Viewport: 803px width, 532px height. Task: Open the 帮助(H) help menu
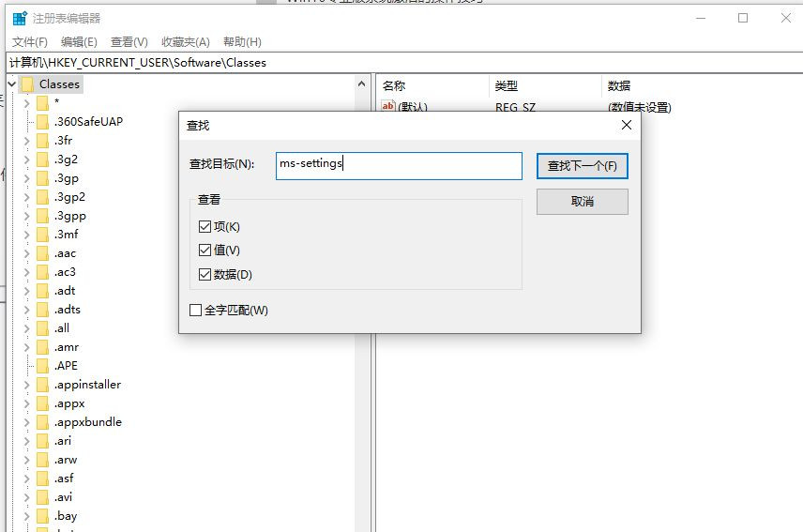point(242,42)
